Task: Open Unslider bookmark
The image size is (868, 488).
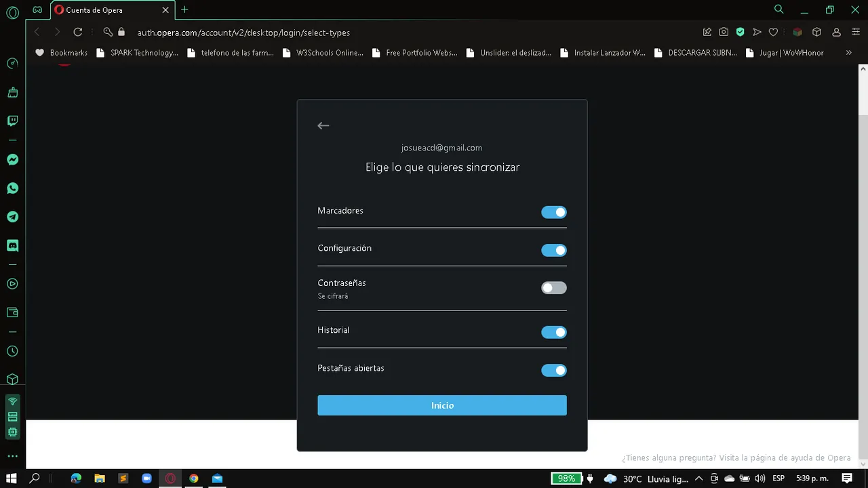Action: [x=509, y=52]
